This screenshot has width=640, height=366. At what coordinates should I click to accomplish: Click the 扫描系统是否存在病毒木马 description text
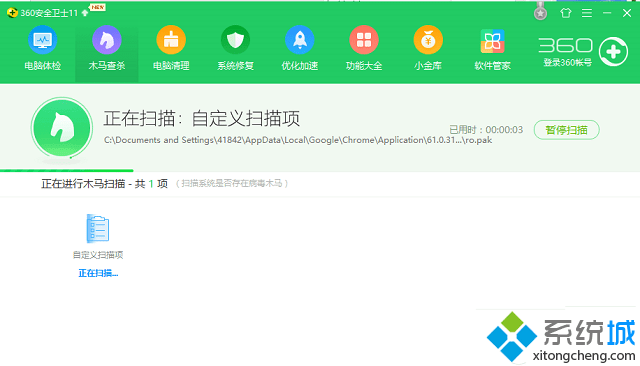232,184
